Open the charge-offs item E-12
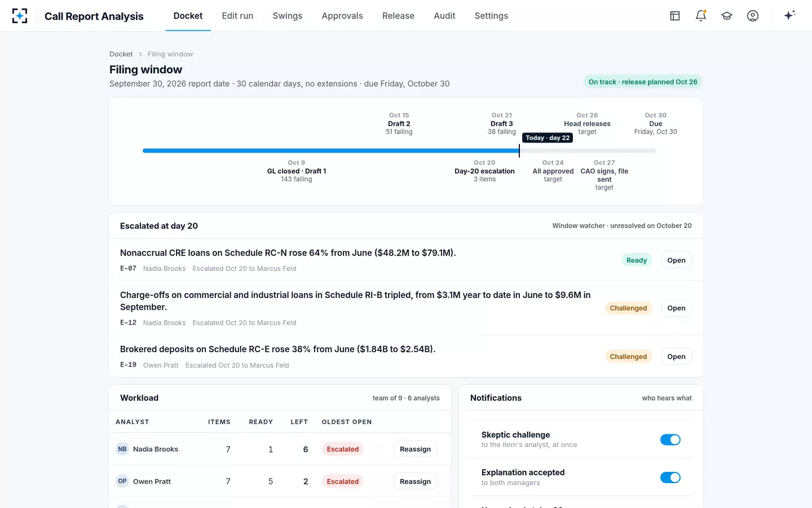The width and height of the screenshot is (812, 508). click(x=676, y=308)
